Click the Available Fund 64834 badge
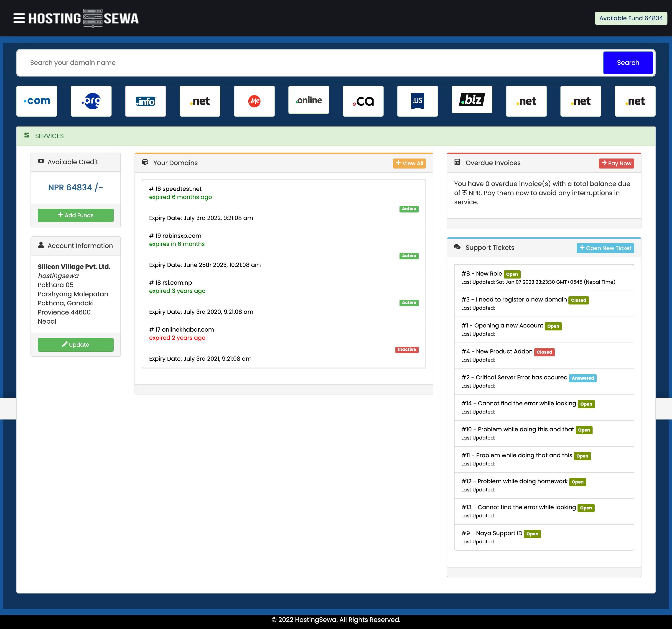This screenshot has width=672, height=629. 631,18
